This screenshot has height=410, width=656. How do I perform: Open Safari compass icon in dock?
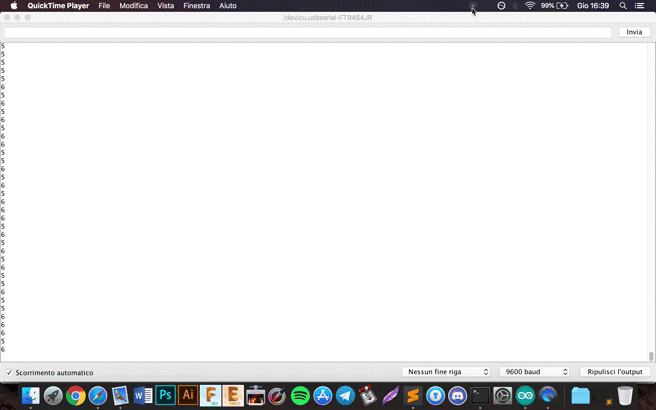click(98, 395)
